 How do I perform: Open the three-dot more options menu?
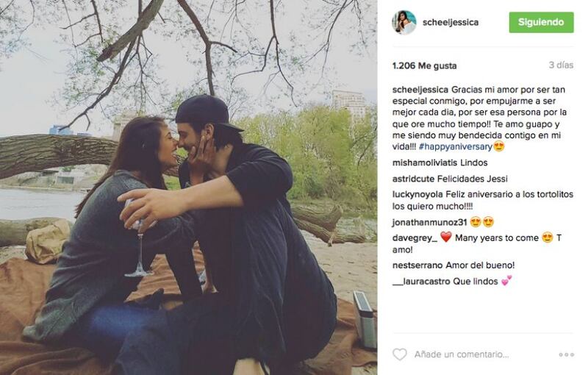coord(566,354)
